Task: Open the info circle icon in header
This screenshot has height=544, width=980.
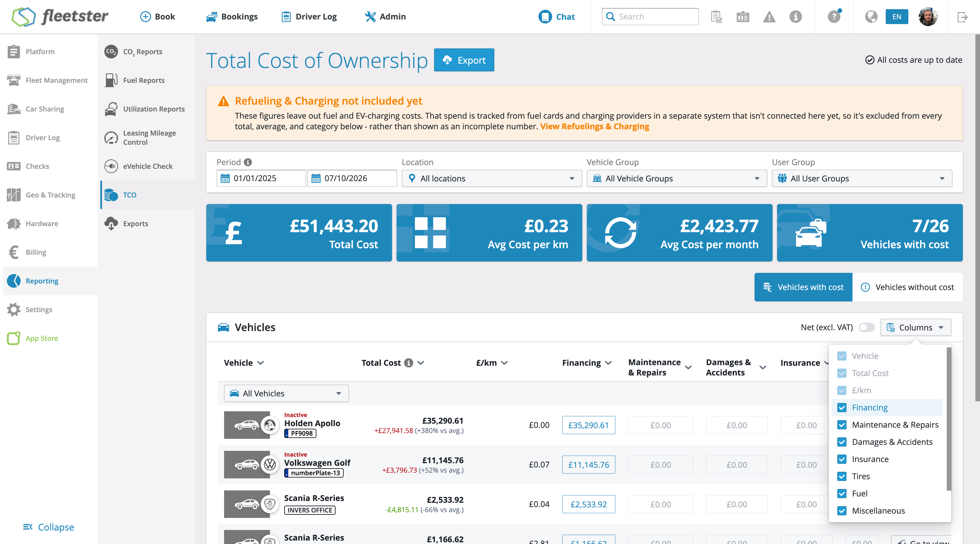Action: pyautogui.click(x=795, y=17)
